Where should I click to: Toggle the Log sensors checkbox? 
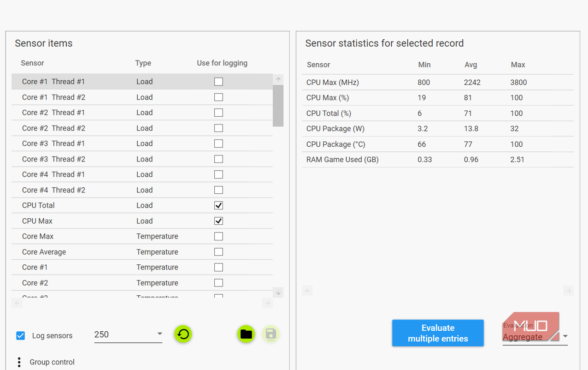(x=20, y=335)
